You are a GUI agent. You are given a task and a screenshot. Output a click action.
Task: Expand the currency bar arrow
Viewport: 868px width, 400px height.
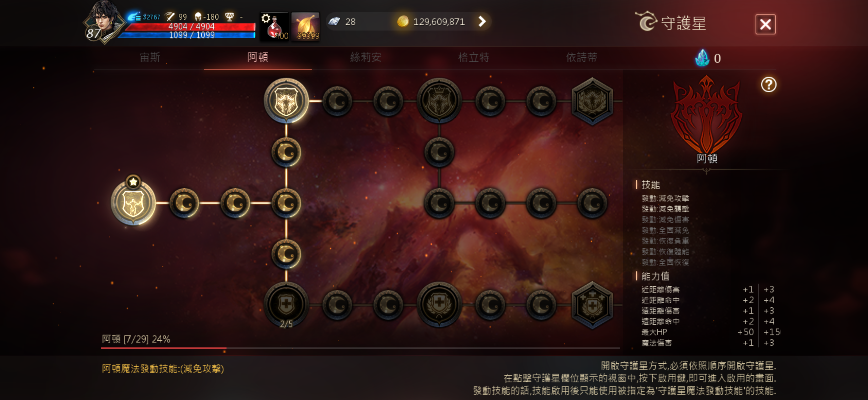482,22
